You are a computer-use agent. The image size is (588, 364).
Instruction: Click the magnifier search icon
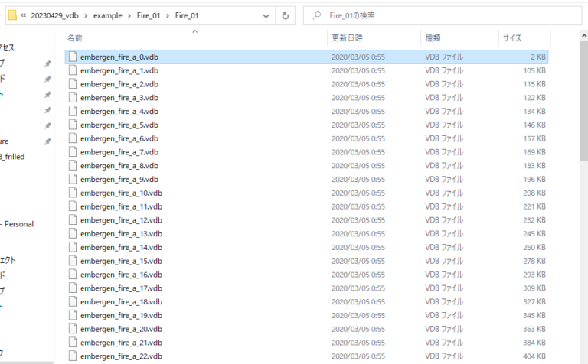point(317,15)
